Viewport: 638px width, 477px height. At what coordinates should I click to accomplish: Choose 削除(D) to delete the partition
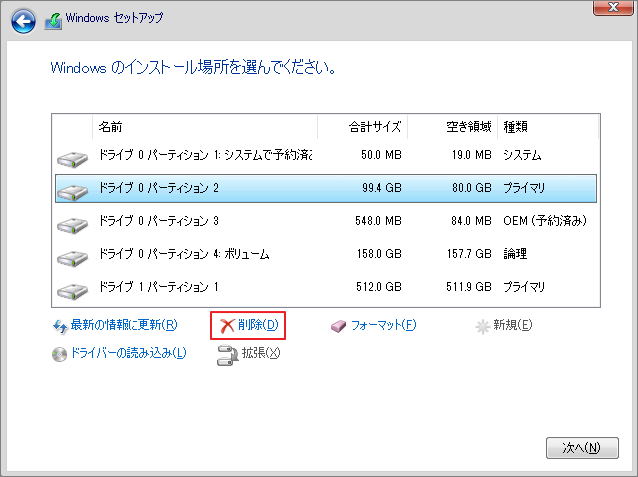tap(258, 325)
